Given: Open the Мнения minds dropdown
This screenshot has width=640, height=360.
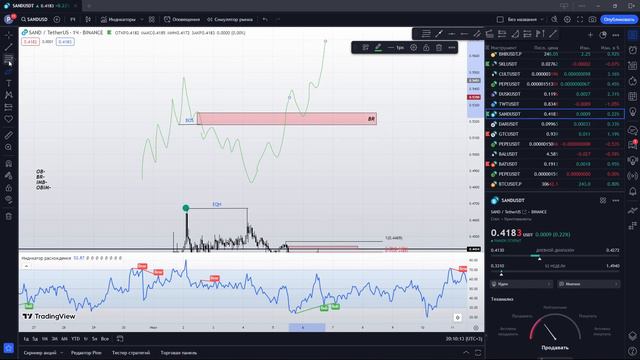Looking at the screenshot, I should (x=589, y=284).
